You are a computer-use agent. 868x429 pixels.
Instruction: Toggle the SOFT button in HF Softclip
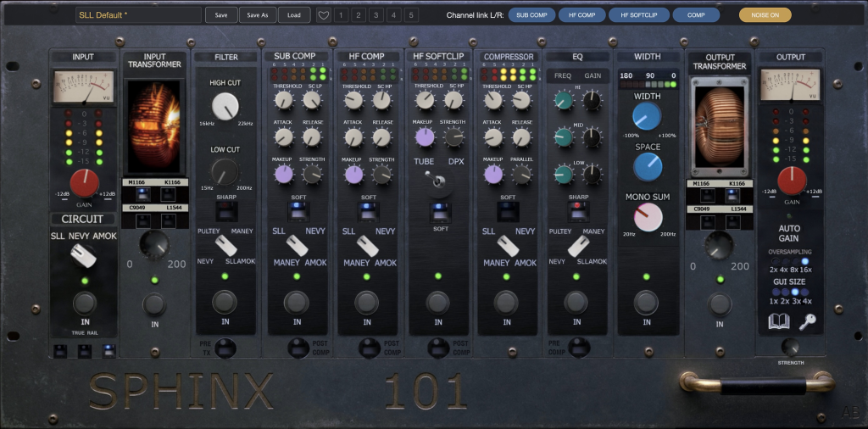[441, 213]
